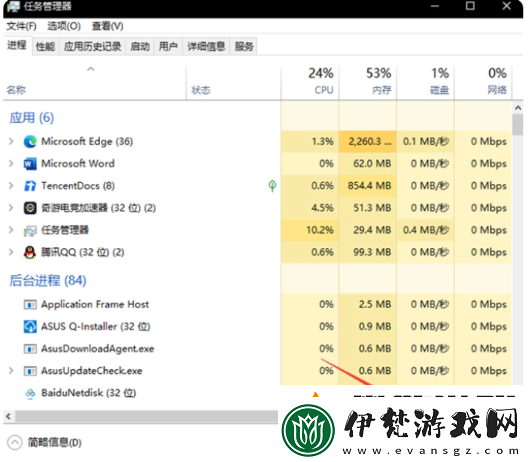528x462 pixels.
Task: Switch to the 详细信息 tab
Action: [x=206, y=46]
